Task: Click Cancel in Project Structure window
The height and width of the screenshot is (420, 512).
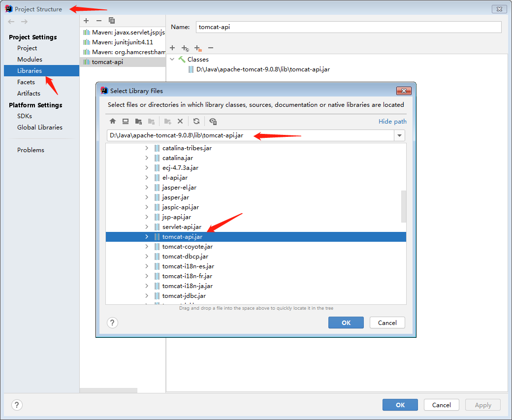Action: tap(442, 405)
